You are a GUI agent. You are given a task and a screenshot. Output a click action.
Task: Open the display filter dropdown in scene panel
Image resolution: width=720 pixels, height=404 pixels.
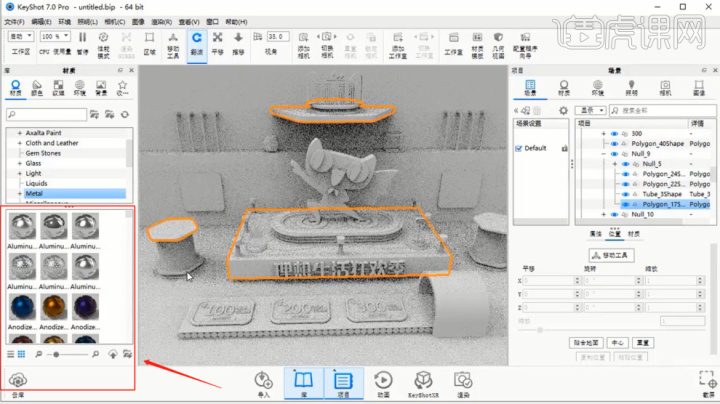(591, 111)
